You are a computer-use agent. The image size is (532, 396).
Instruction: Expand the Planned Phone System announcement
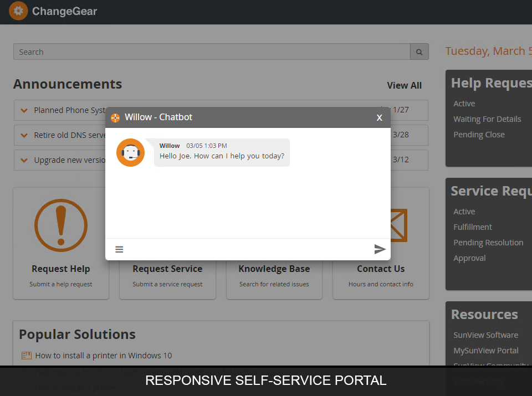[x=24, y=110]
